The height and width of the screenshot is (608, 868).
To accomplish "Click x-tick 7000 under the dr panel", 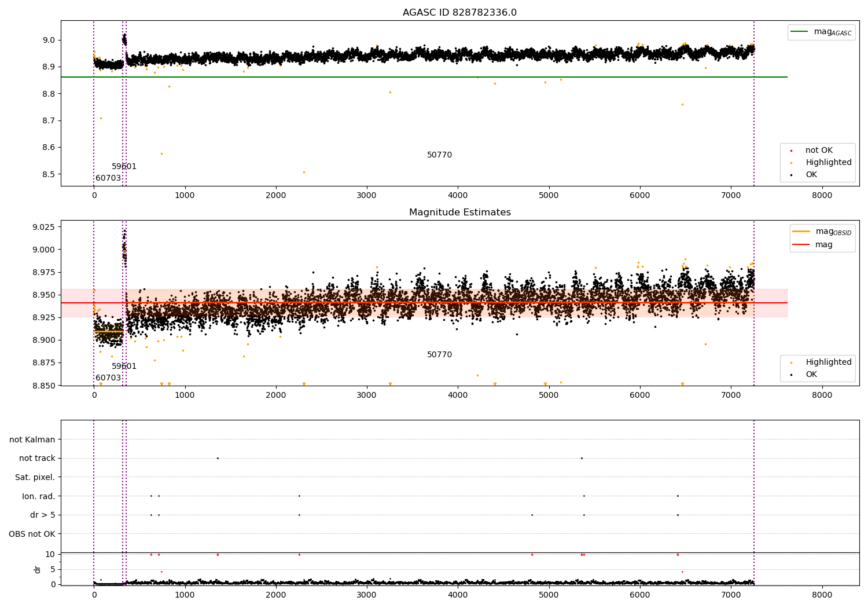I will 731,594.
